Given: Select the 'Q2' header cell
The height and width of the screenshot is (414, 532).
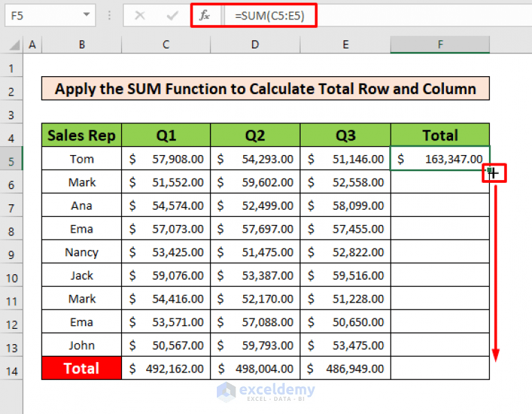Looking at the screenshot, I should (255, 135).
